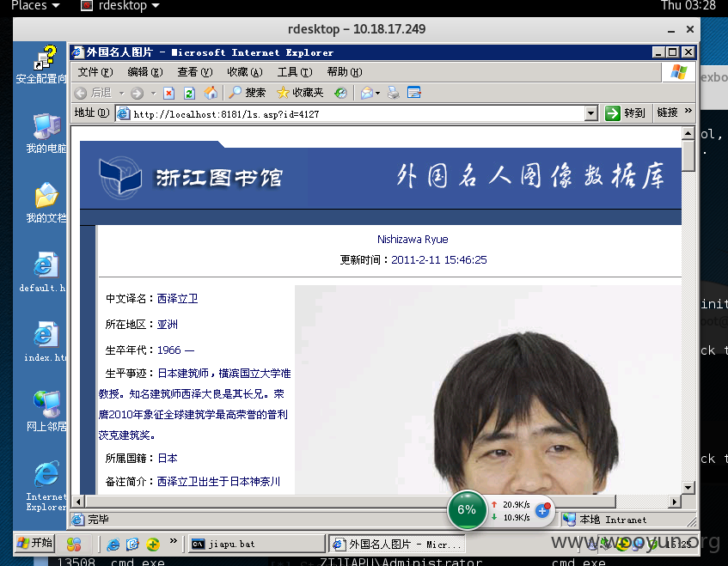Select 网上邻居 desktop icon
This screenshot has width=728, height=566.
pos(46,412)
